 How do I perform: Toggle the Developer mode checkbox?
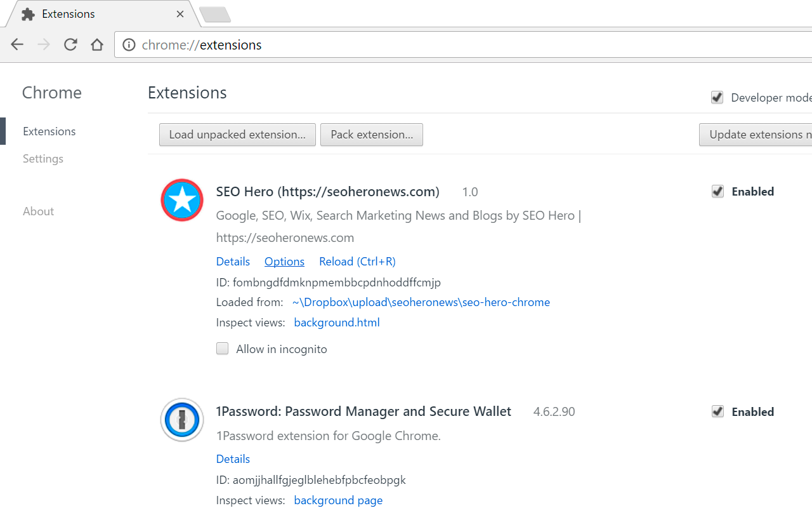(x=717, y=97)
